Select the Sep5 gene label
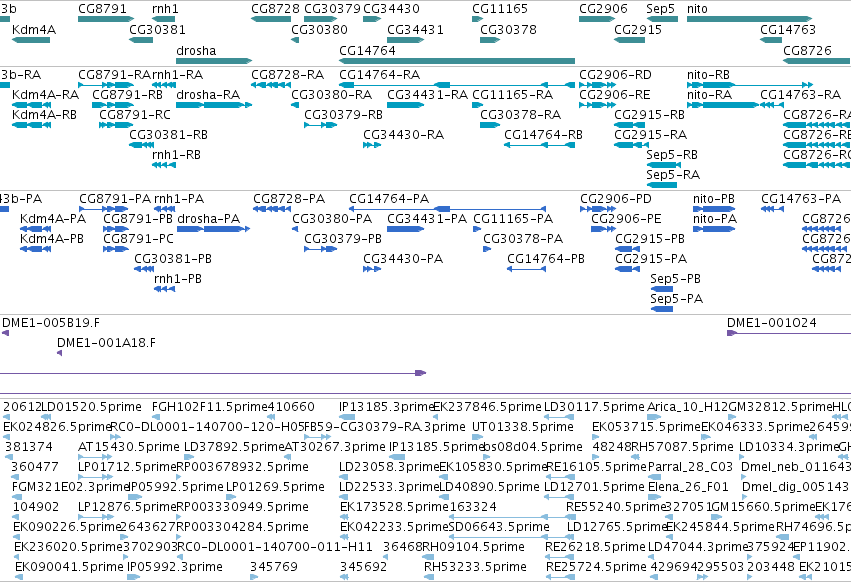 [661, 9]
